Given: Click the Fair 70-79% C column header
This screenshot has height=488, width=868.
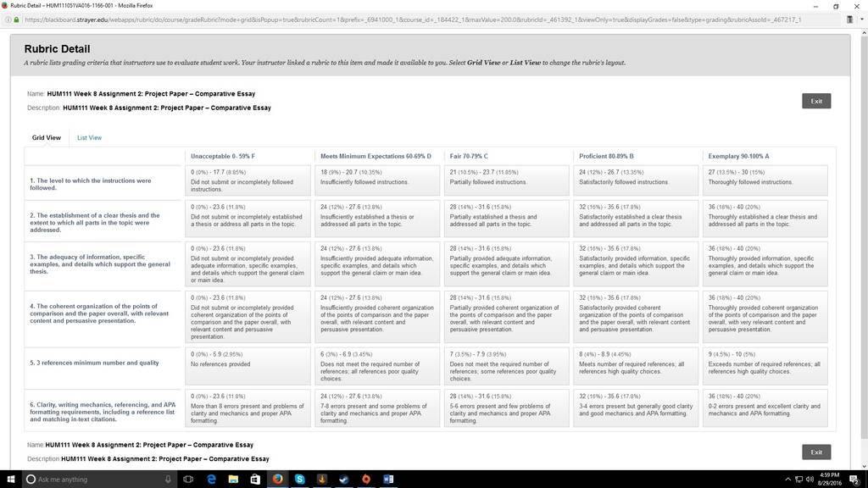Looking at the screenshot, I should tap(469, 157).
